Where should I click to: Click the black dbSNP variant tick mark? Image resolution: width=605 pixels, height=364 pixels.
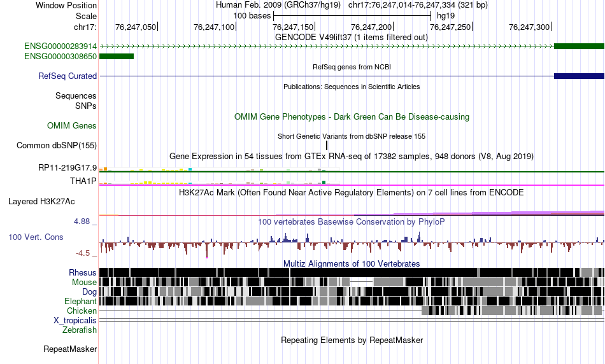[327, 145]
